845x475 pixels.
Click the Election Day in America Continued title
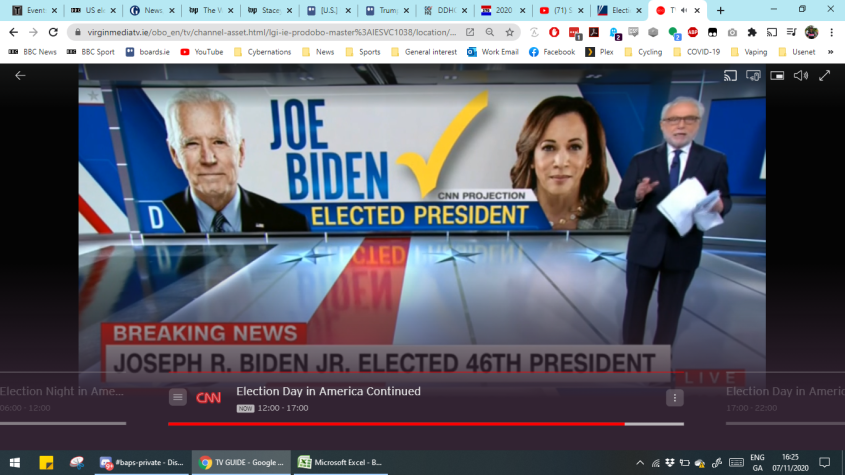point(328,391)
